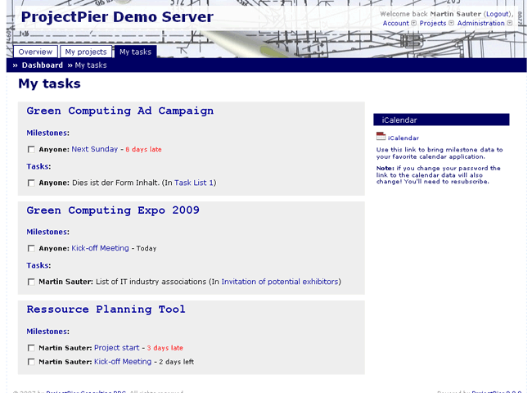The height and width of the screenshot is (393, 532).
Task: Switch to the Overview tab
Action: pyautogui.click(x=36, y=52)
